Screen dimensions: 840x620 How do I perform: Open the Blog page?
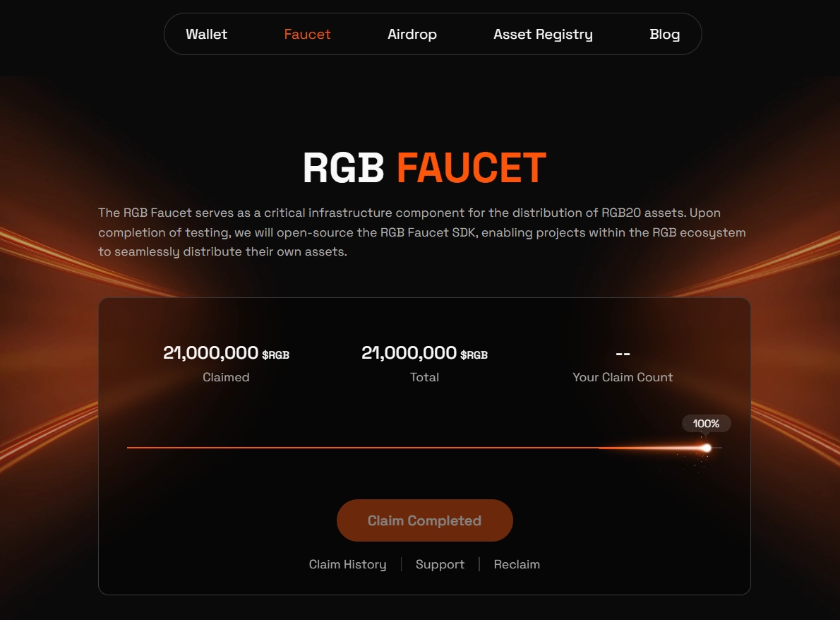tap(664, 33)
